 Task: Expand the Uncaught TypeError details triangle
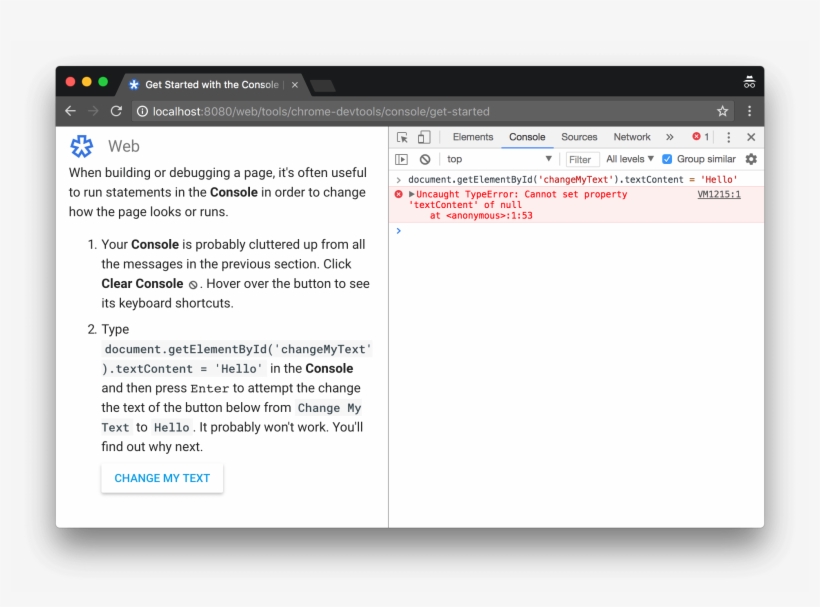point(410,195)
